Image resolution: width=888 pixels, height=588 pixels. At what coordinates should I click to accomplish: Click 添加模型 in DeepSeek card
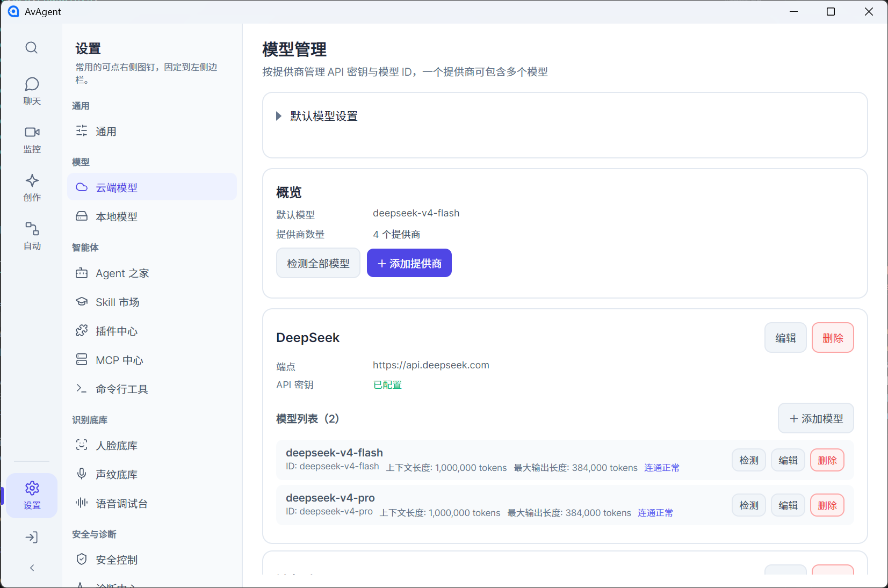point(816,418)
